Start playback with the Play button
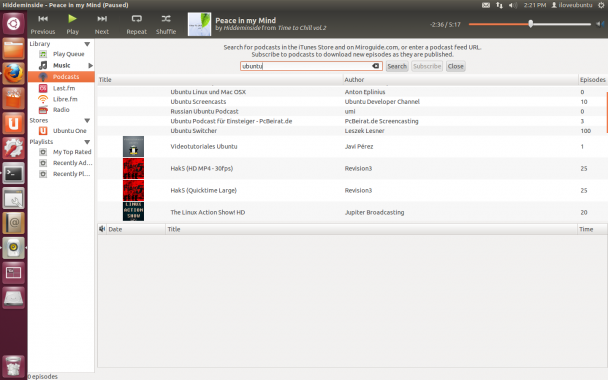This screenshot has width=608, height=380. (72, 24)
